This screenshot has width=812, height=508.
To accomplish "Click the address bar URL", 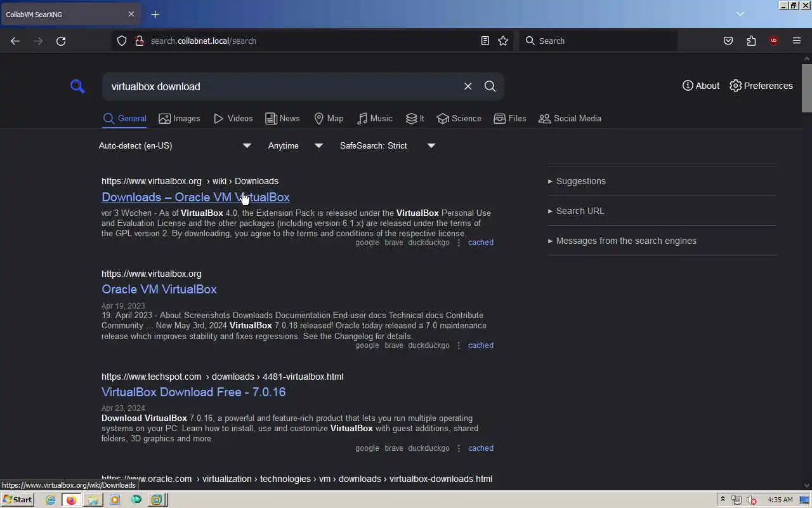I will tap(204, 41).
